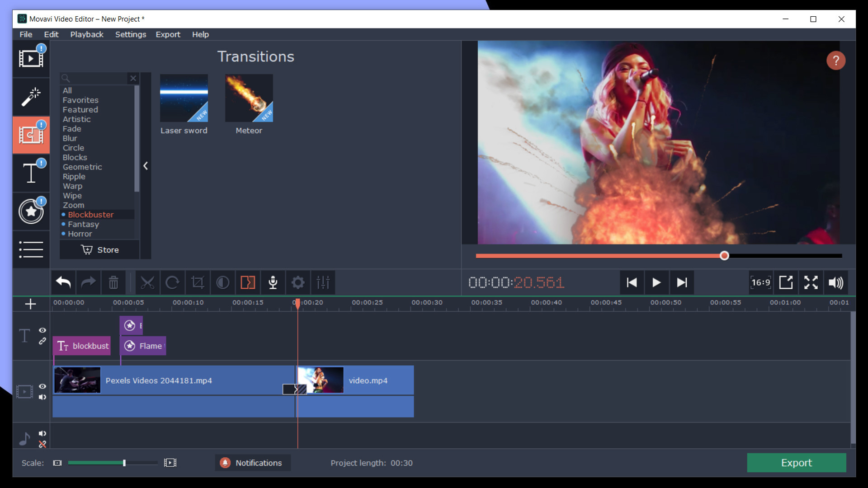Select the Filters panel in the sidebar
The width and height of the screenshot is (868, 488).
point(31,97)
